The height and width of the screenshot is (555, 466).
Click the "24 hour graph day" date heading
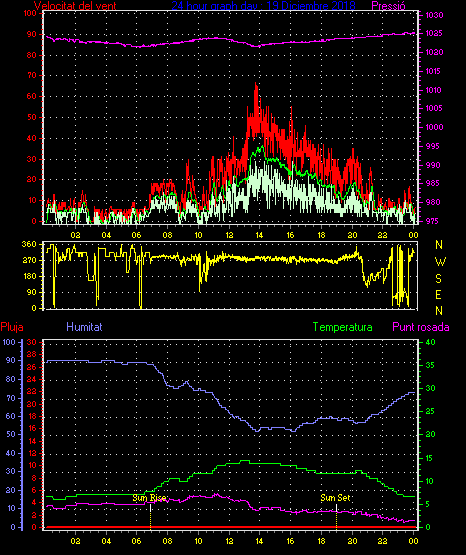pyautogui.click(x=264, y=6)
